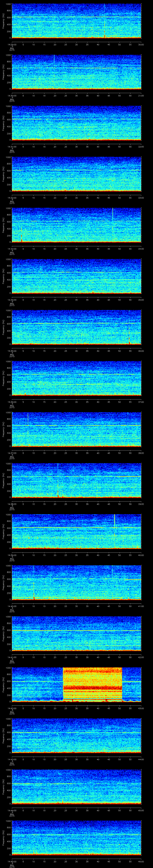Click the 14:42:00 start time label
This screenshot has height=868, width=153.
[12, 708]
